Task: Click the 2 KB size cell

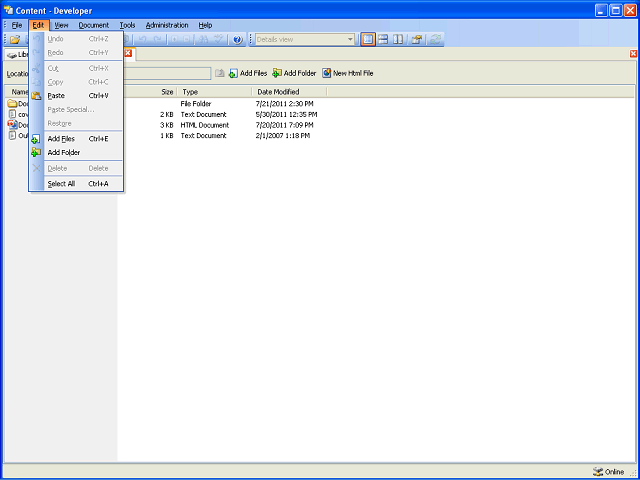Action: 167,115
